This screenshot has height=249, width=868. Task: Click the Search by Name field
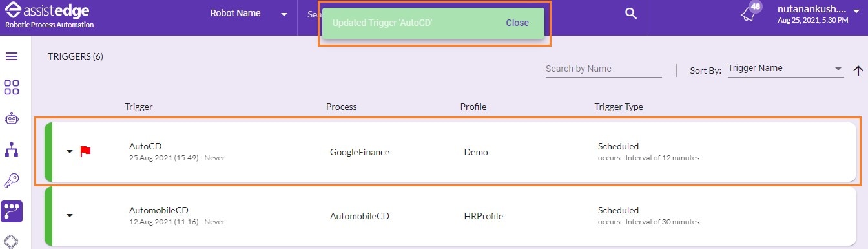pos(603,69)
